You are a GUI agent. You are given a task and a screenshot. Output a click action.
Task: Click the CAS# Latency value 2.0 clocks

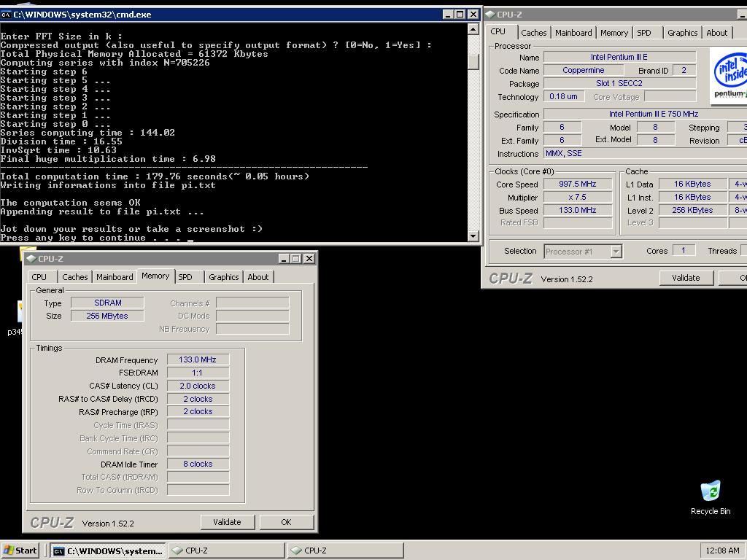pos(198,386)
